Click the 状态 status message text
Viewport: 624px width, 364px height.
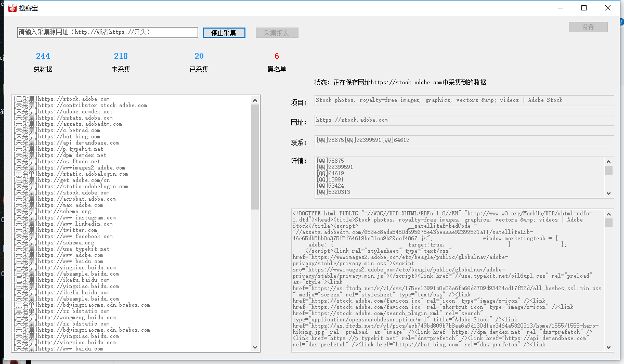[400, 82]
